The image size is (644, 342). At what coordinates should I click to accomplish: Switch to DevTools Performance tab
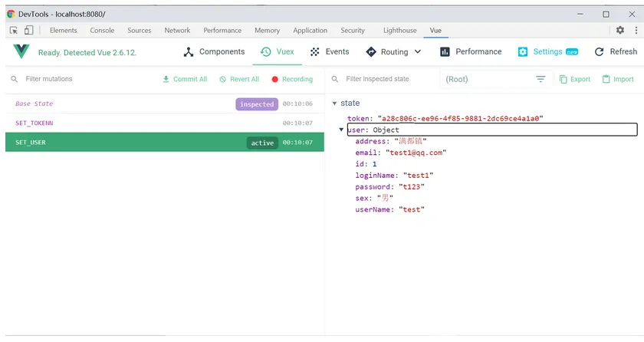[222, 31]
